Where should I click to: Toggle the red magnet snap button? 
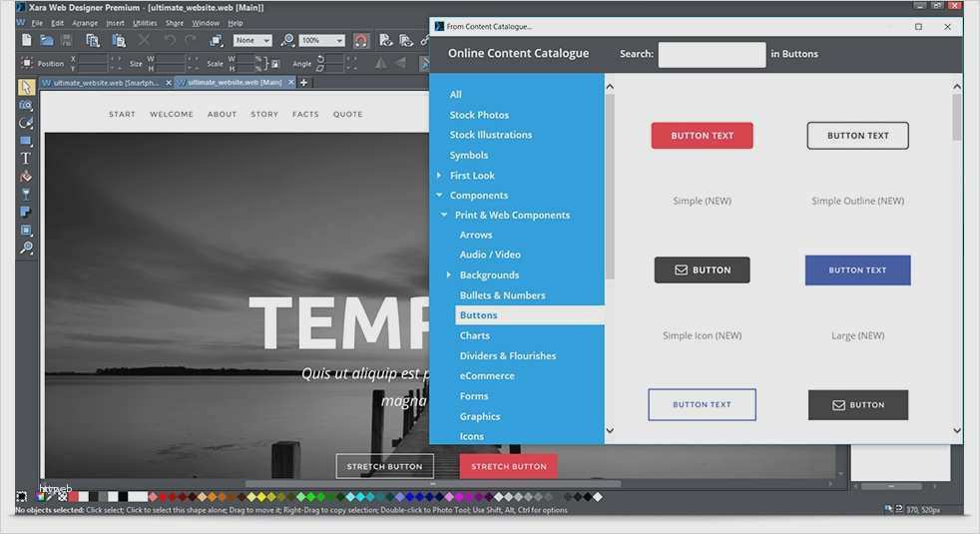coord(360,41)
